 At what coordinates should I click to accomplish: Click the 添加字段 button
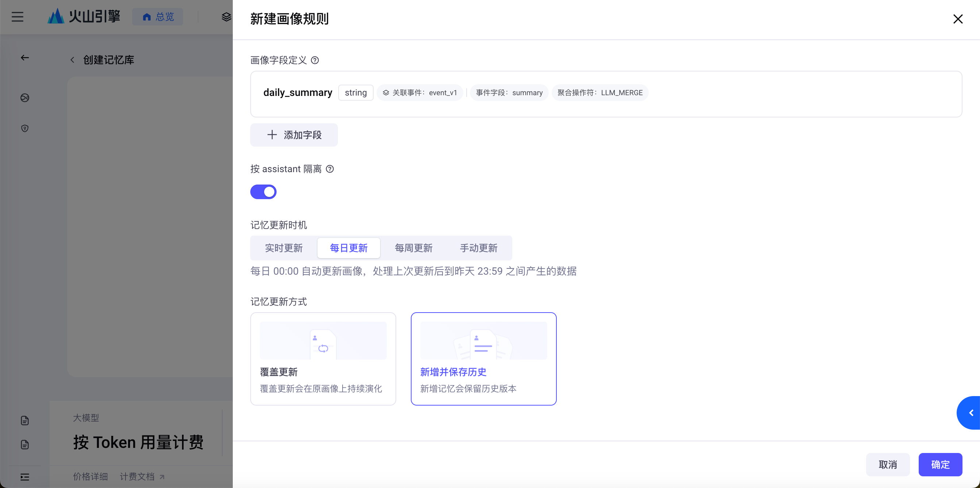294,135
